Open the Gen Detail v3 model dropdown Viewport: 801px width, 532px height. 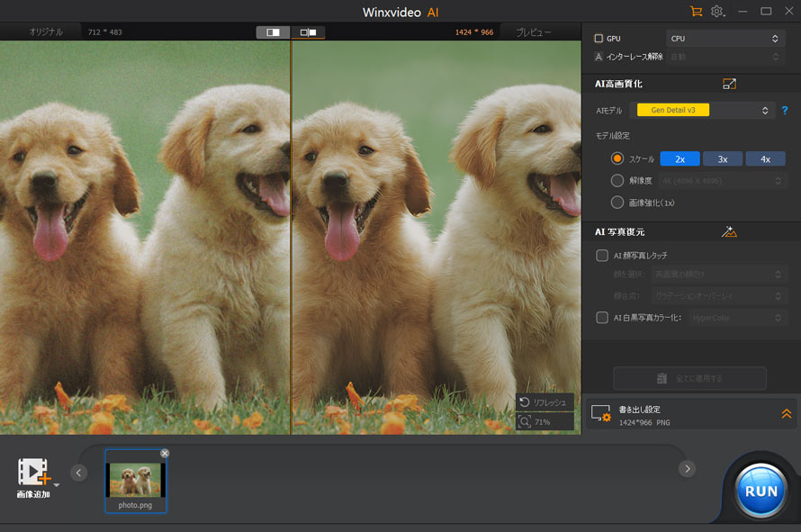(x=705, y=111)
